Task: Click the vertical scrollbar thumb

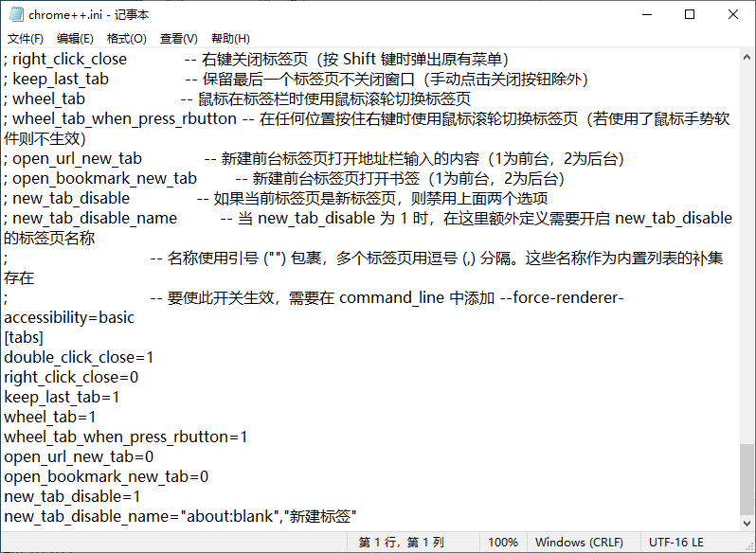Action: click(x=747, y=476)
